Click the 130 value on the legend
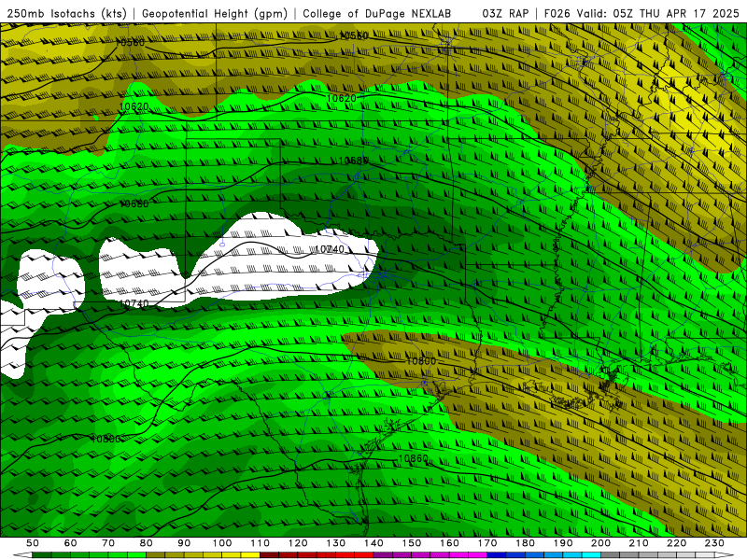 (x=336, y=543)
